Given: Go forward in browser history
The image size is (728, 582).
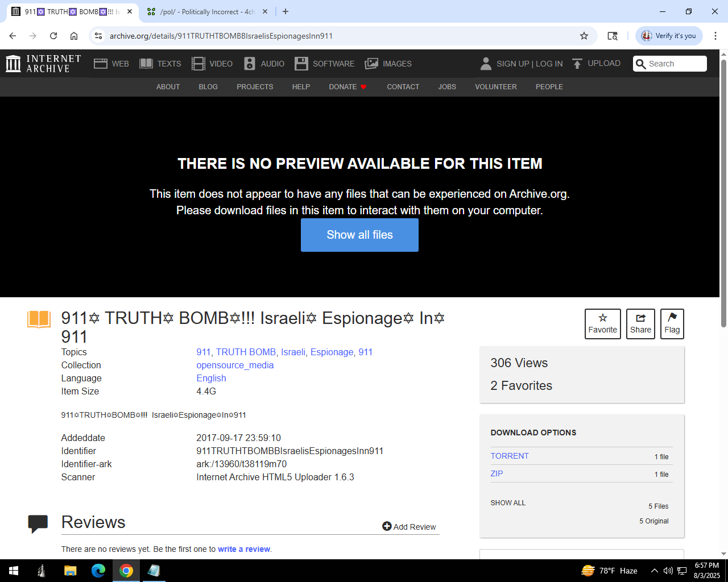Looking at the screenshot, I should click(x=33, y=36).
